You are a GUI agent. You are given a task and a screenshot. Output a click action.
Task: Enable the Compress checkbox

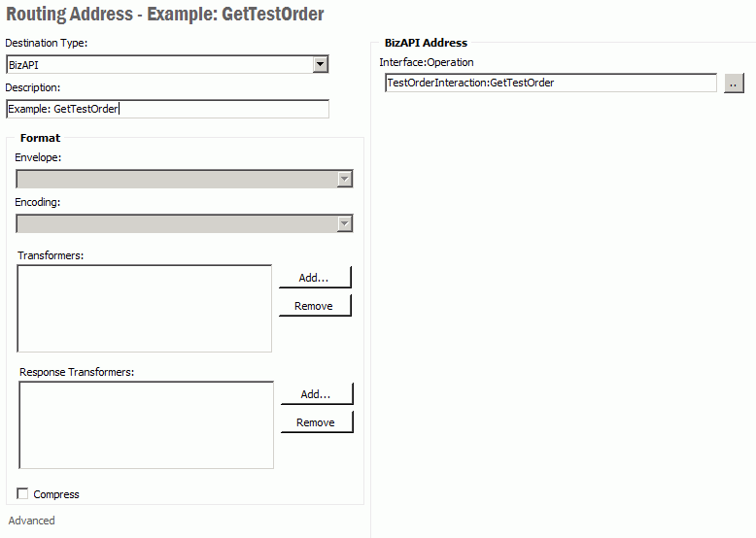(x=23, y=494)
